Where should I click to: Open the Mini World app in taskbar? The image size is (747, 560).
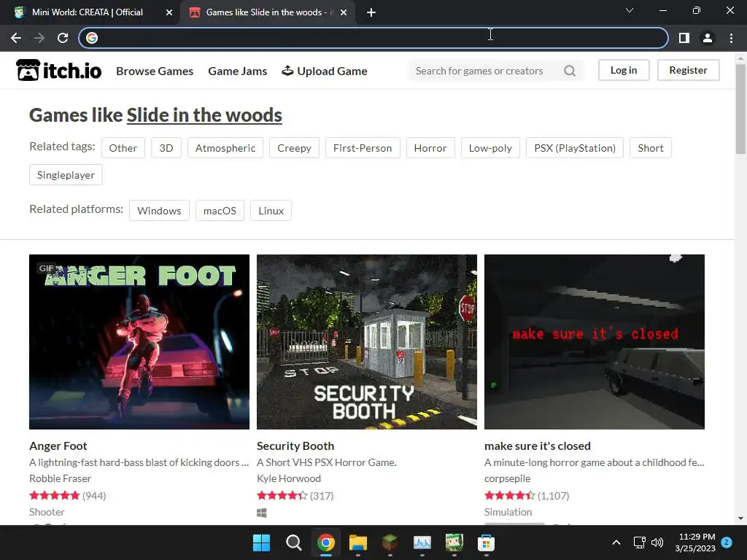tap(454, 542)
